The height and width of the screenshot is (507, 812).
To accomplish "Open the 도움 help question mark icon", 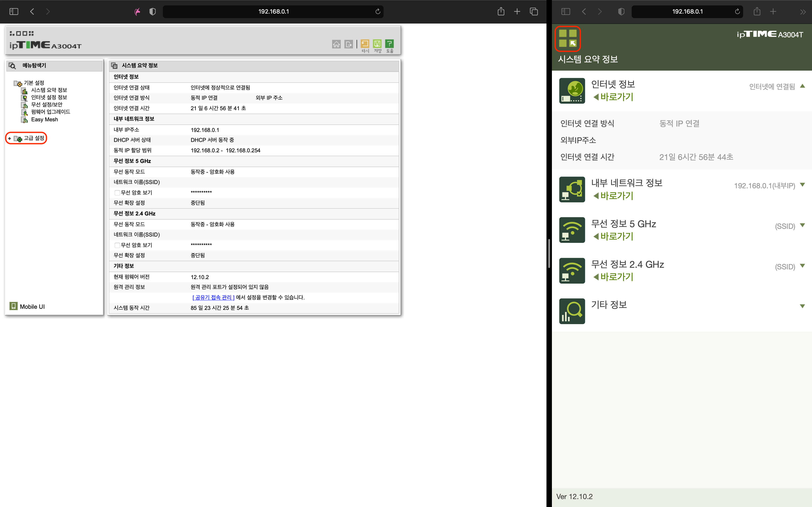I will coord(389,44).
